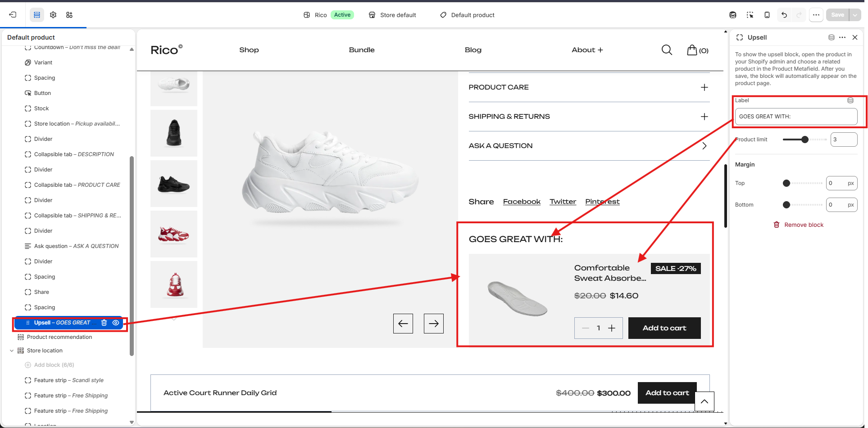
Task: Open the Upsell panel three-dot menu
Action: 842,37
